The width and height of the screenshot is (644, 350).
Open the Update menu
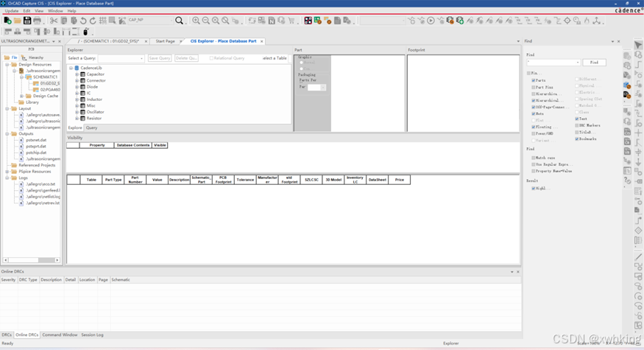coord(12,11)
